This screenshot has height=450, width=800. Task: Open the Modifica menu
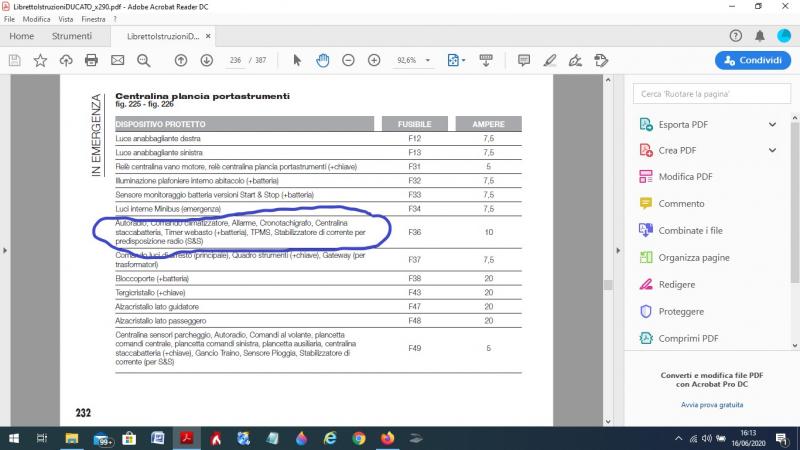click(x=37, y=19)
